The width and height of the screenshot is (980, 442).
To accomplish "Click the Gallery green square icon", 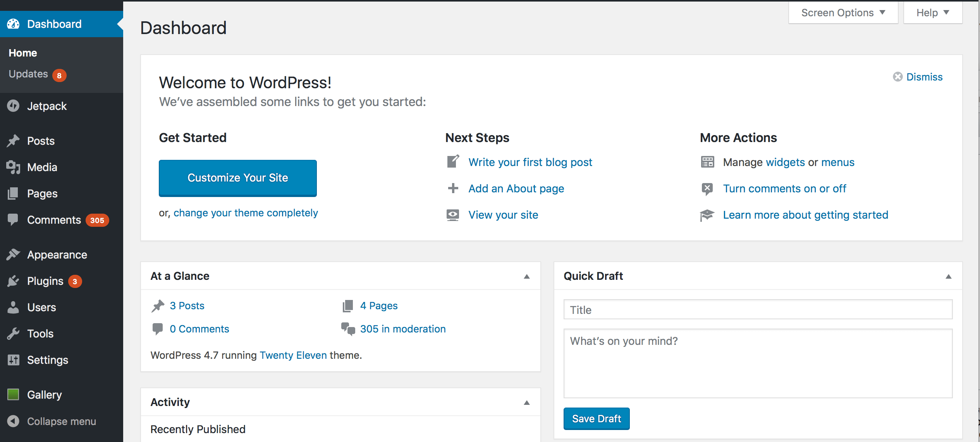I will pos(13,394).
